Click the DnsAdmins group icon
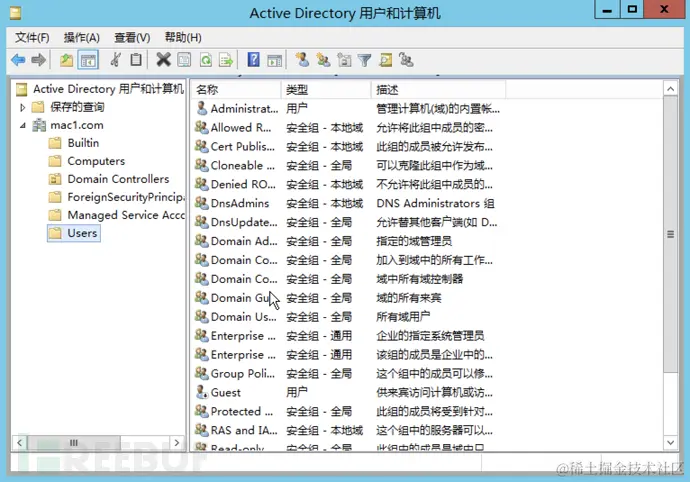This screenshot has width=690, height=482. coord(202,202)
